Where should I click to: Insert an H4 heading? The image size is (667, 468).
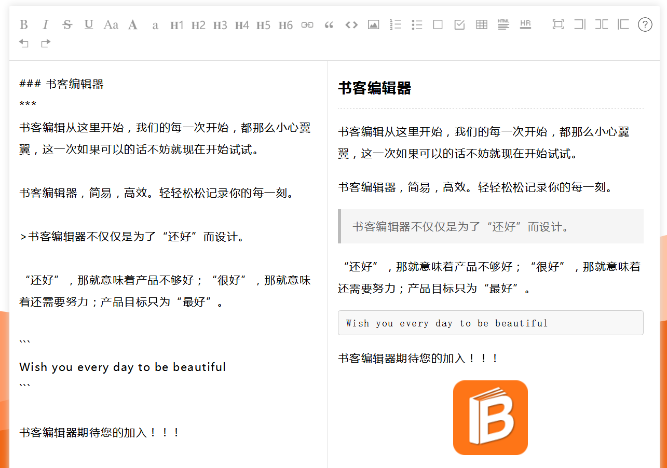click(242, 25)
